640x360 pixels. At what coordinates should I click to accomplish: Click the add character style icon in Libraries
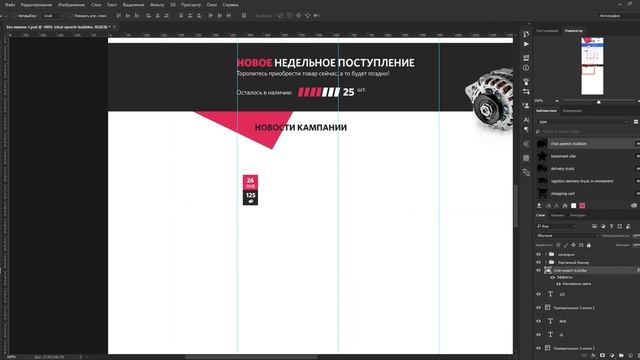(x=556, y=205)
